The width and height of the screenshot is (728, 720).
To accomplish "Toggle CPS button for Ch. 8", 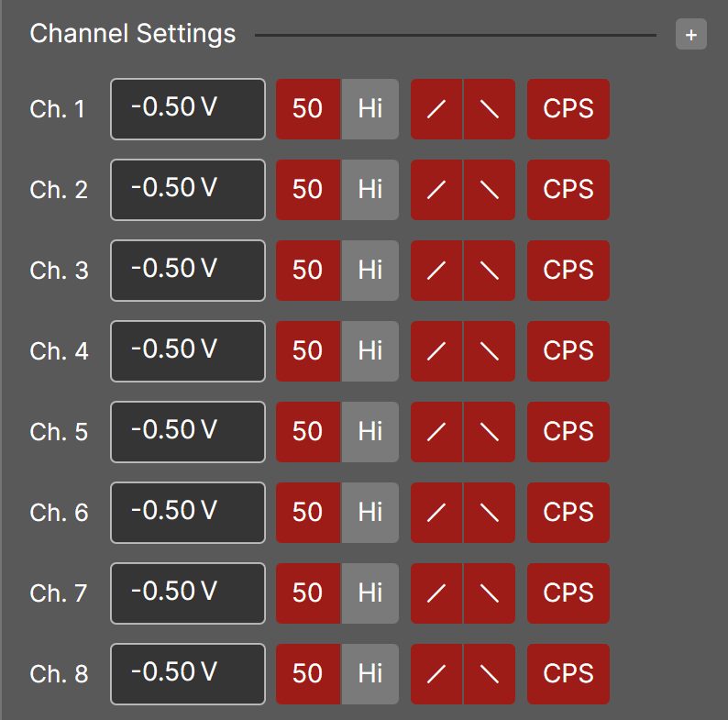I will click(x=568, y=674).
